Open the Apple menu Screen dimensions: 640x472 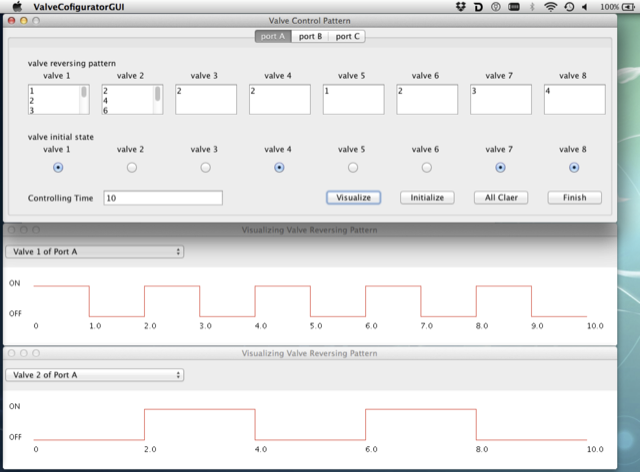15,7
